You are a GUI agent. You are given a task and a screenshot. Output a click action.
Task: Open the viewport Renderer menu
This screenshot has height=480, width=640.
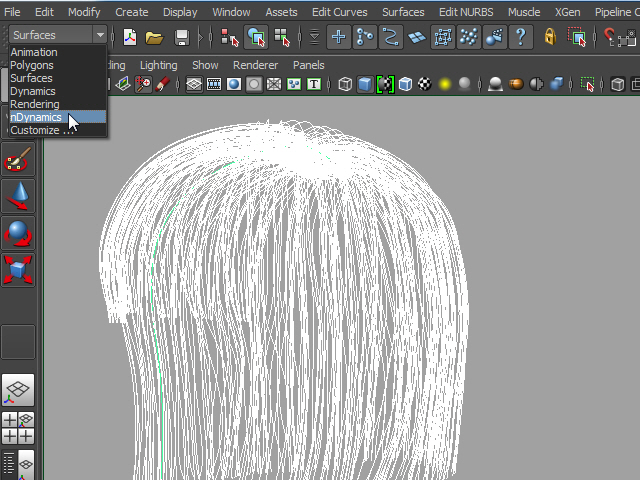coord(255,65)
